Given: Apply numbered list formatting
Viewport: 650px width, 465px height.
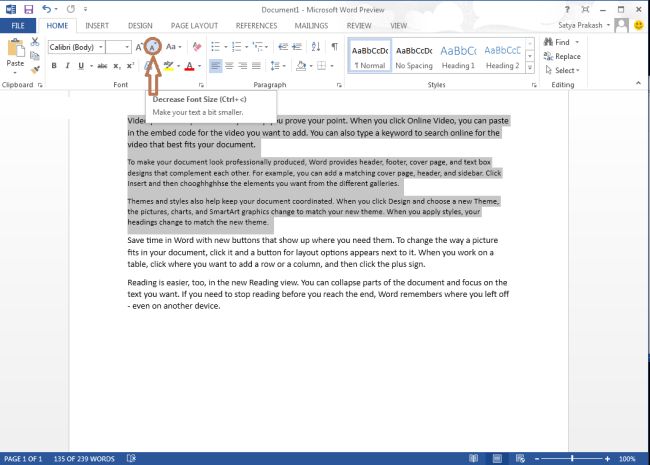Looking at the screenshot, I should coord(236,47).
